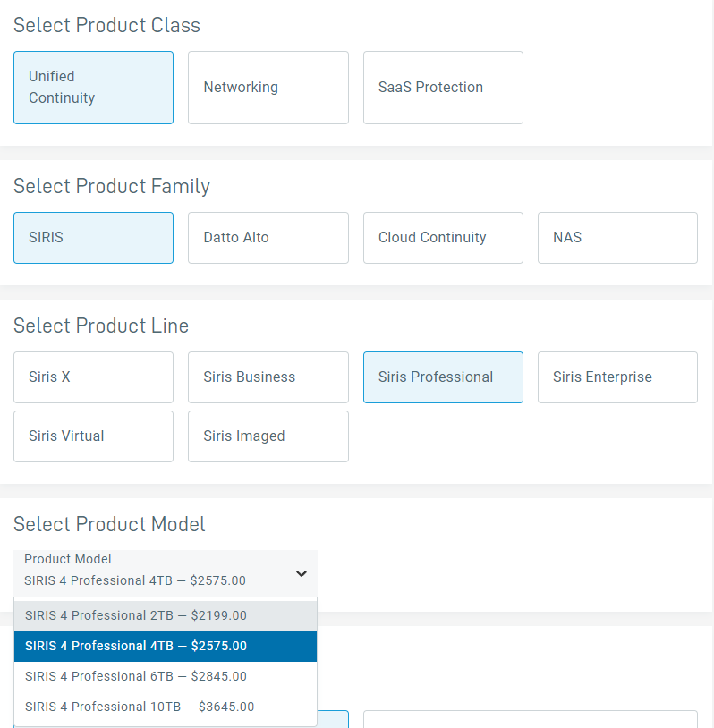Select the Siris Business product line
The image size is (714, 728).
[x=268, y=377]
